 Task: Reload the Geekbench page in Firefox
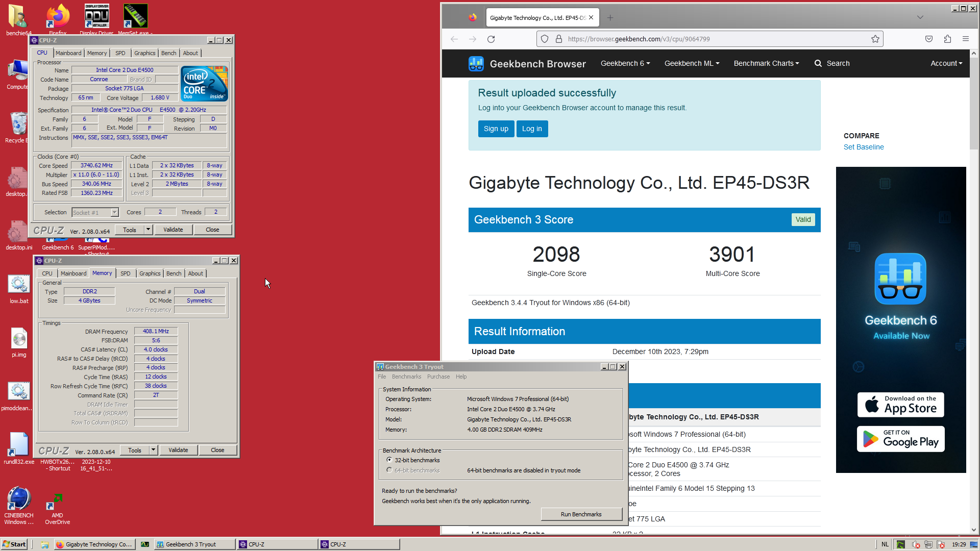(491, 39)
